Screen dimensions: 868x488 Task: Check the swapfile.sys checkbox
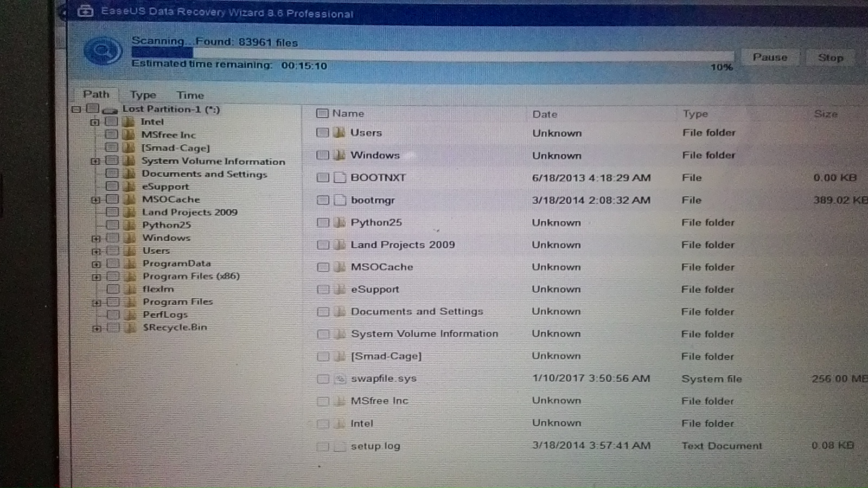pyautogui.click(x=323, y=379)
